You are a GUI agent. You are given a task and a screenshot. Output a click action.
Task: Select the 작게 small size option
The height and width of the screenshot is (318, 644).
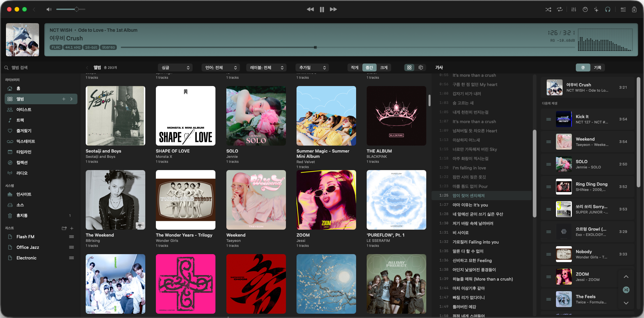[355, 68]
